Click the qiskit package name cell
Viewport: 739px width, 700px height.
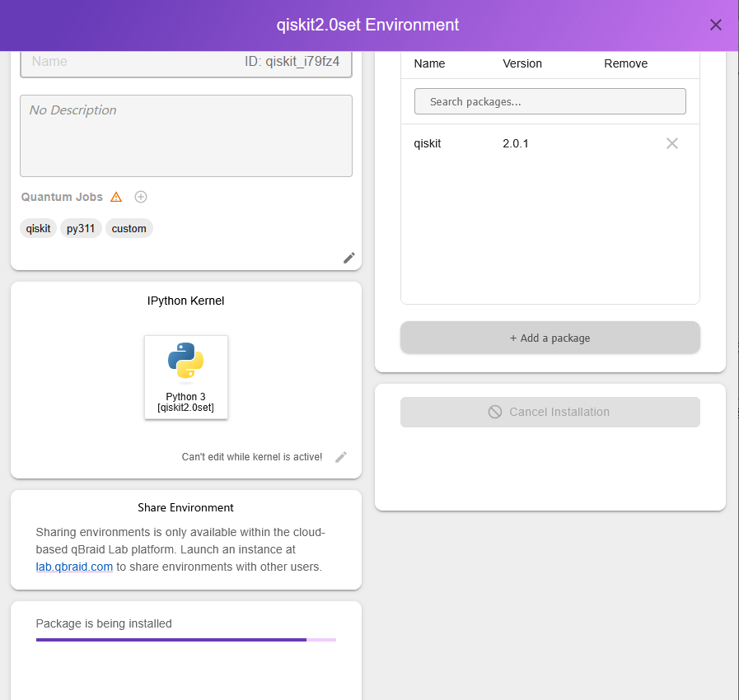428,143
